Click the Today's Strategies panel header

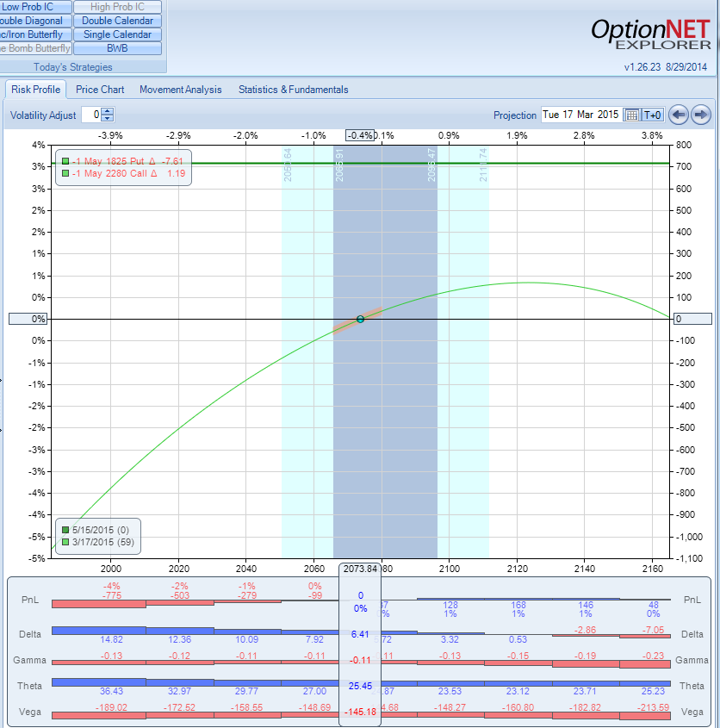pos(73,67)
